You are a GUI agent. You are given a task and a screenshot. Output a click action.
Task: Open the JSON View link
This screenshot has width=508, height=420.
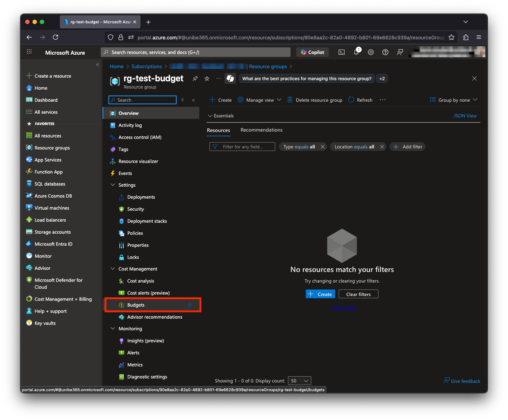[465, 116]
